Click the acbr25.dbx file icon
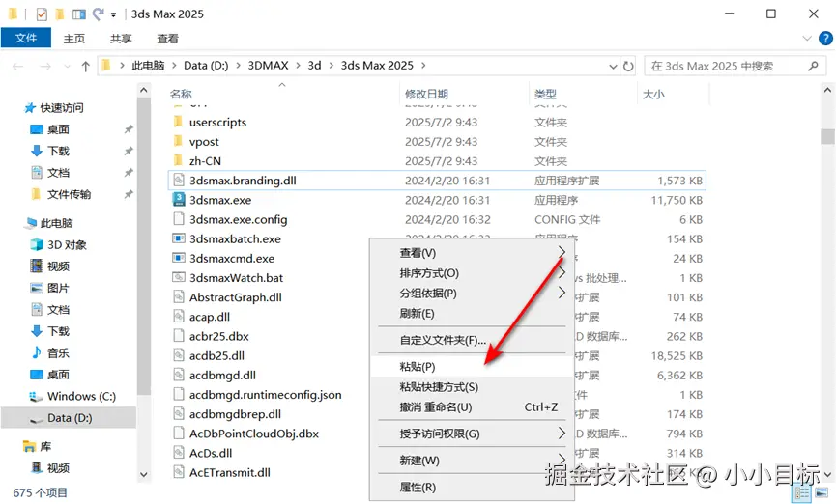836x504 pixels. point(179,336)
